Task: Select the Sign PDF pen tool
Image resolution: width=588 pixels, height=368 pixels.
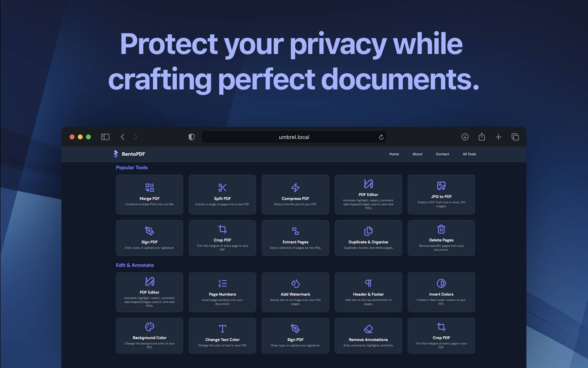Action: pos(149,238)
